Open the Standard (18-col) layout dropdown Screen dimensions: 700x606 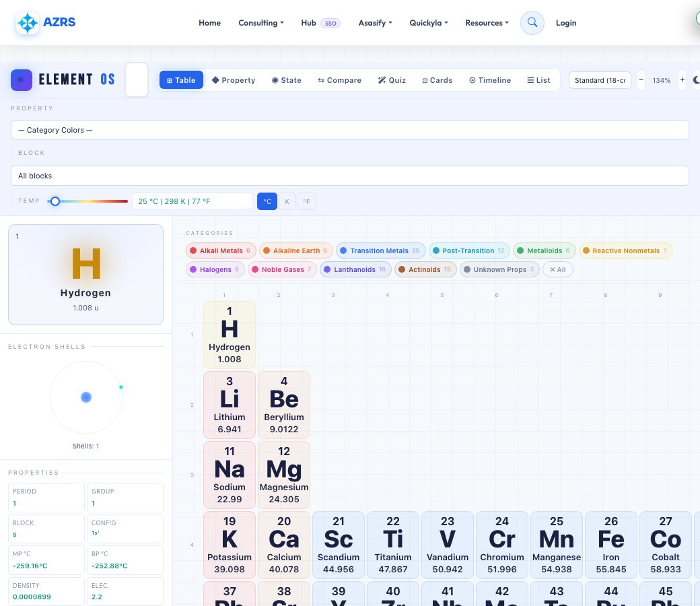click(600, 80)
